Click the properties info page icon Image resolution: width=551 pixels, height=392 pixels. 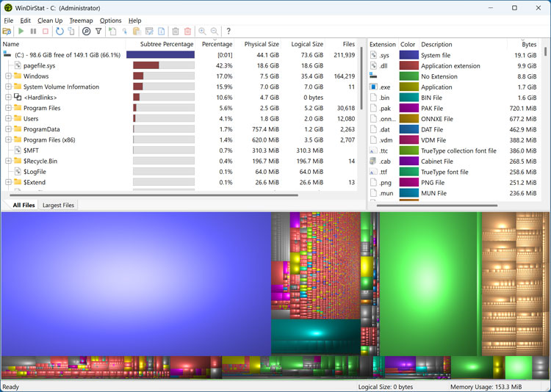(162, 32)
